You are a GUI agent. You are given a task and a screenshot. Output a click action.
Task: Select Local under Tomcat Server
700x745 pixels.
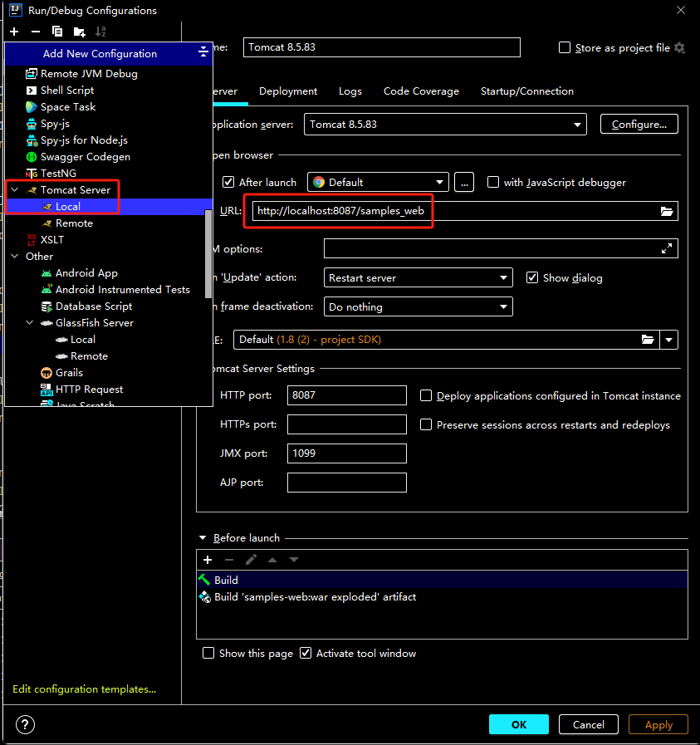tap(68, 207)
